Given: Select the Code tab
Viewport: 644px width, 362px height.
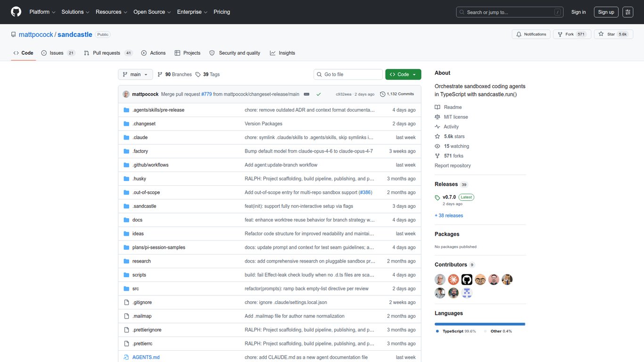Looking at the screenshot, I should tap(23, 53).
